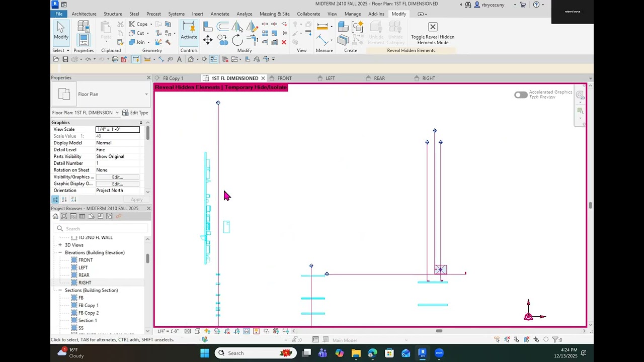The width and height of the screenshot is (644, 362).
Task: Select the Move tool
Action: (208, 40)
